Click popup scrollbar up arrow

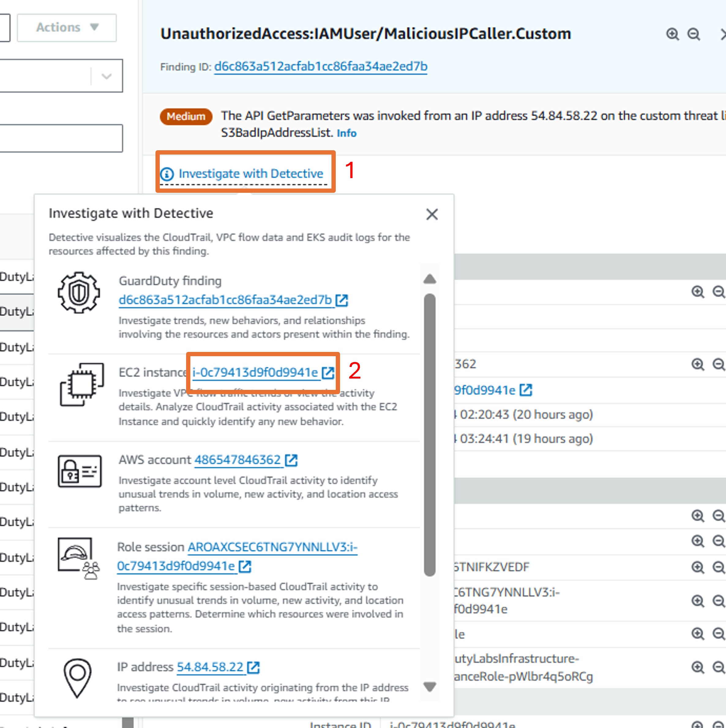point(429,279)
